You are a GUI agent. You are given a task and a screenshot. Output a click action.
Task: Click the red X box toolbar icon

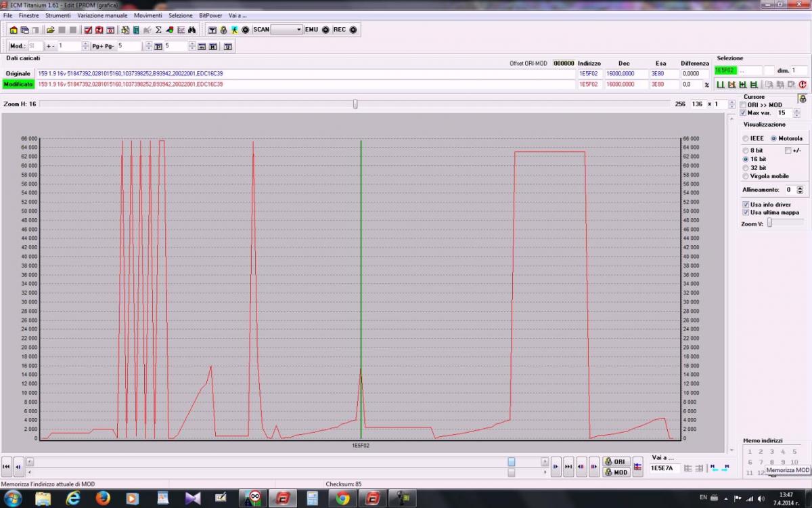[99, 30]
